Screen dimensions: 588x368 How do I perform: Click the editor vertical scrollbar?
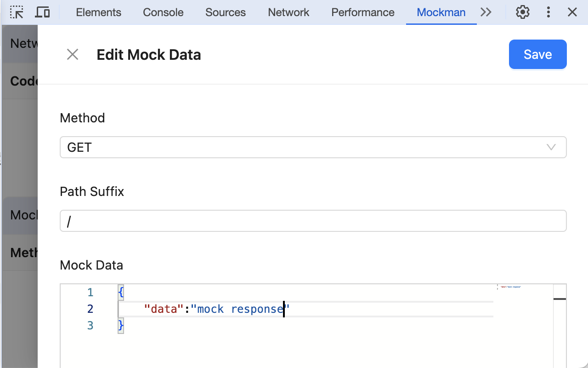[x=560, y=322]
